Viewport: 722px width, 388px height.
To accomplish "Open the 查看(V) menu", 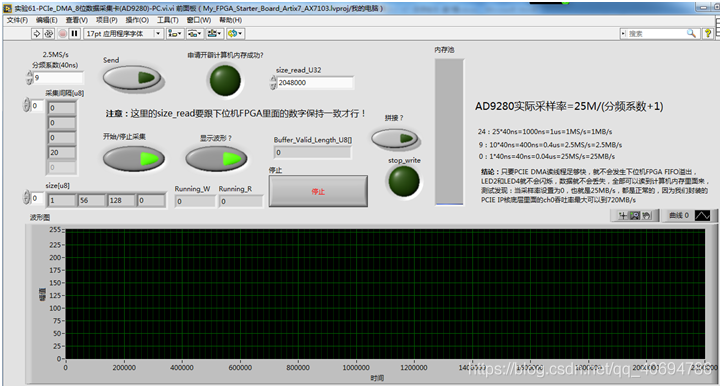I will coord(76,20).
